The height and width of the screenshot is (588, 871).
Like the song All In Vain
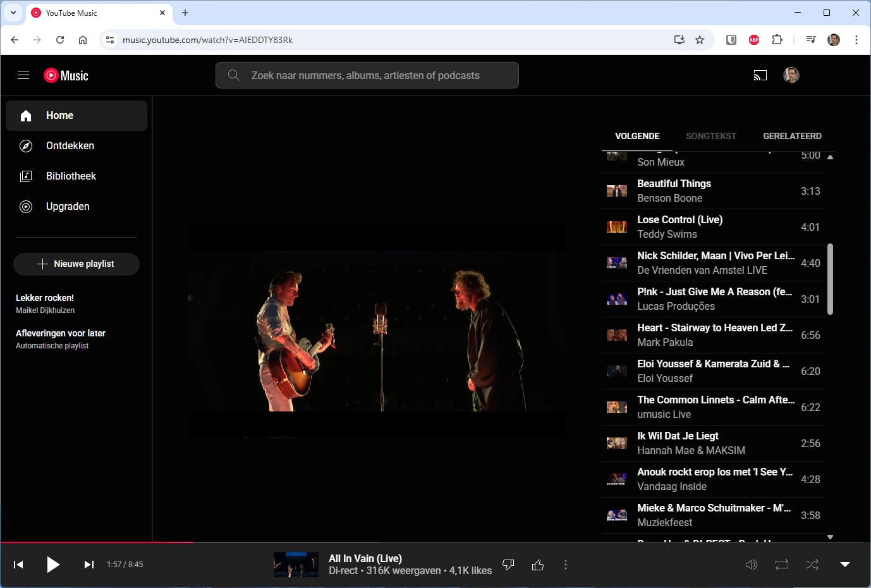[x=538, y=565]
